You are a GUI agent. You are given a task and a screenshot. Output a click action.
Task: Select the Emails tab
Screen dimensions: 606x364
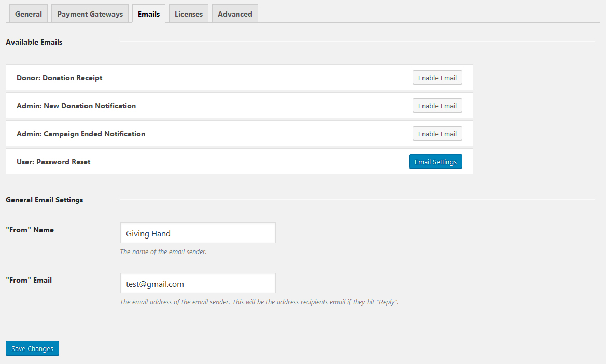[149, 14]
